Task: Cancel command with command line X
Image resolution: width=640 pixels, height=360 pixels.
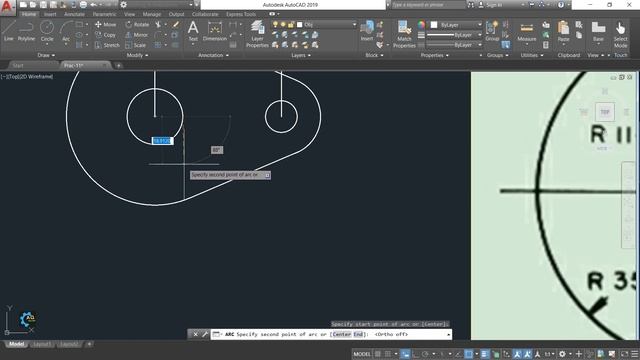Action: click(x=195, y=334)
